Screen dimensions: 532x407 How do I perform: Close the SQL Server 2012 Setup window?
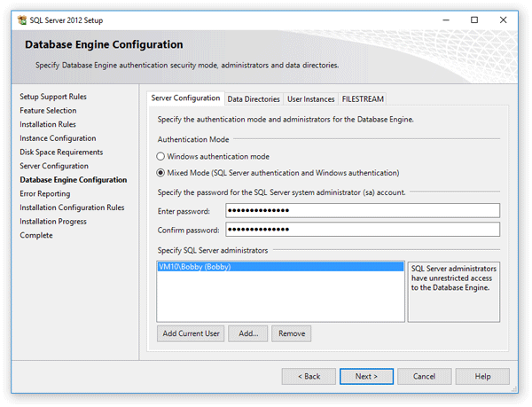(x=503, y=20)
